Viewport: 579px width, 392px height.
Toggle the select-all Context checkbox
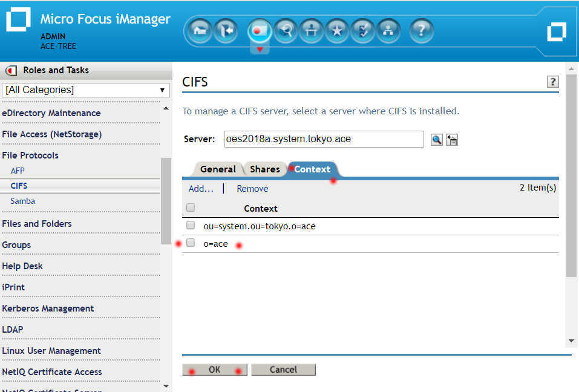pos(191,207)
